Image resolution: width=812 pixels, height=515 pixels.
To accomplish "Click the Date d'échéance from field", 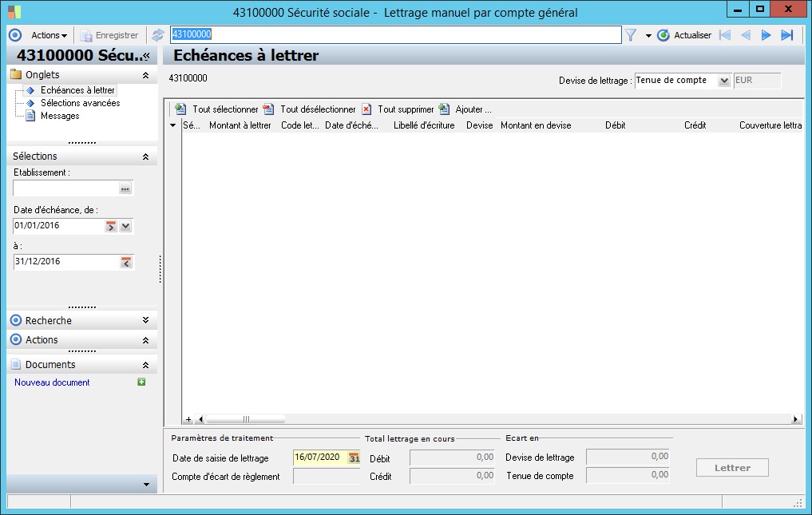I will point(59,226).
